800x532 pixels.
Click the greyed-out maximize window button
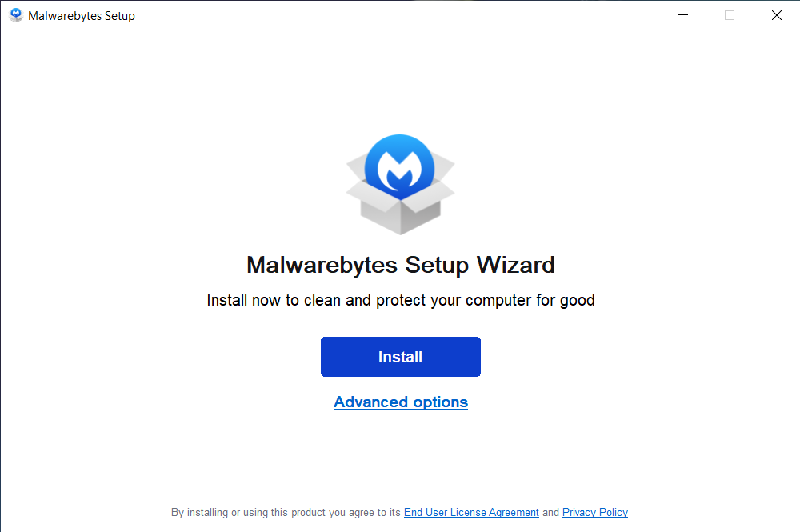click(730, 15)
